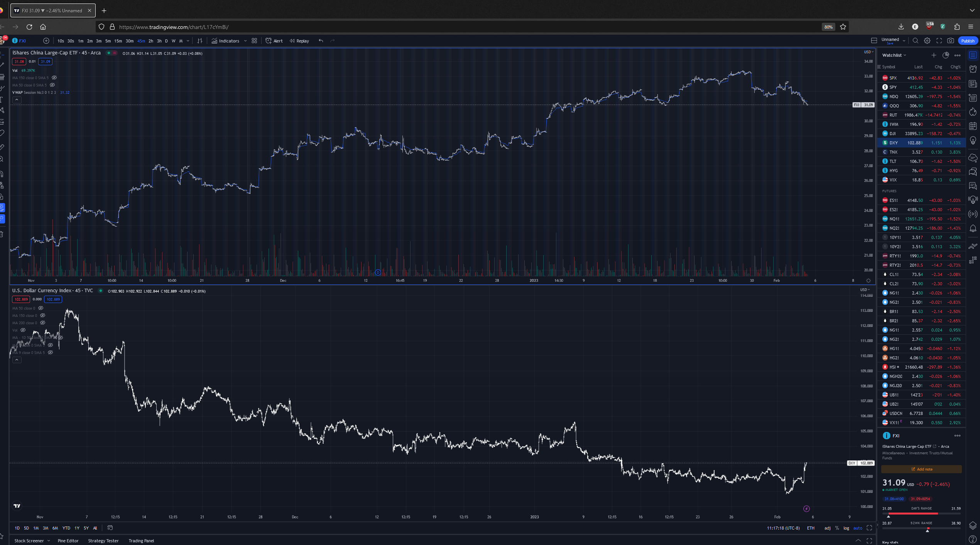The width and height of the screenshot is (980, 545).
Task: Start bar Replay mode
Action: point(299,41)
